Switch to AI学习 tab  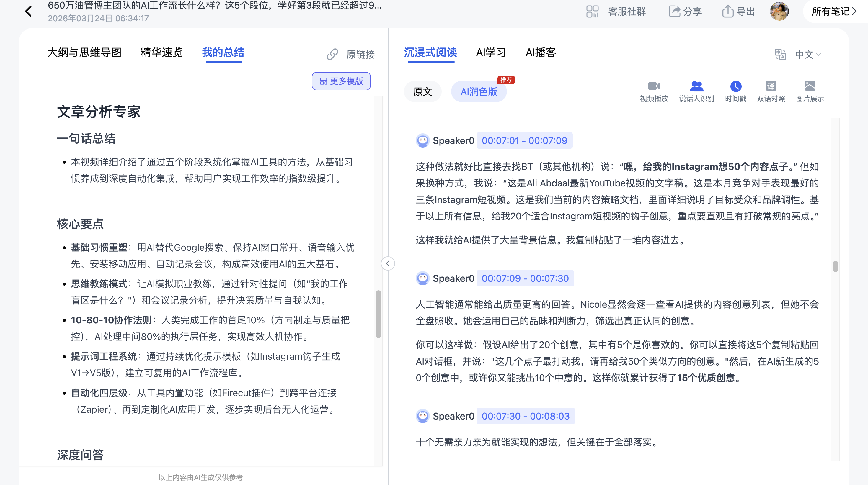pyautogui.click(x=491, y=53)
